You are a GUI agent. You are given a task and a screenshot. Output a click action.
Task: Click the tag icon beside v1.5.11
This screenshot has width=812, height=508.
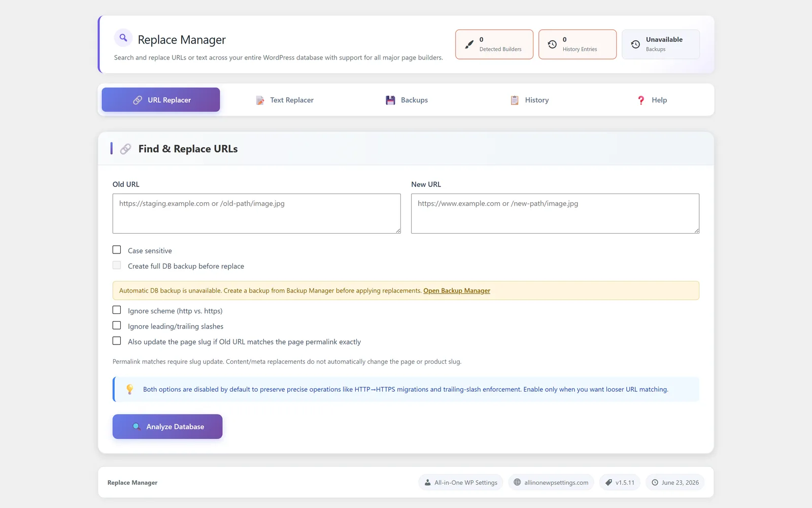pyautogui.click(x=608, y=483)
